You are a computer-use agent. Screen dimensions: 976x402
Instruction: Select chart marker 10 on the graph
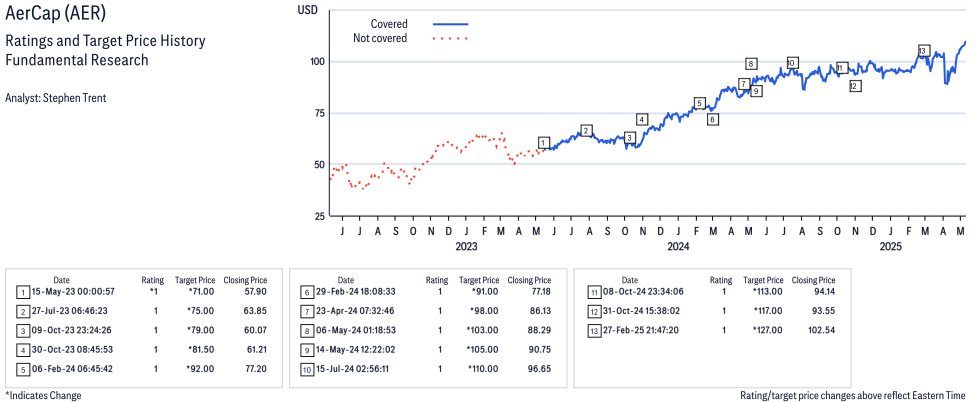tap(792, 63)
